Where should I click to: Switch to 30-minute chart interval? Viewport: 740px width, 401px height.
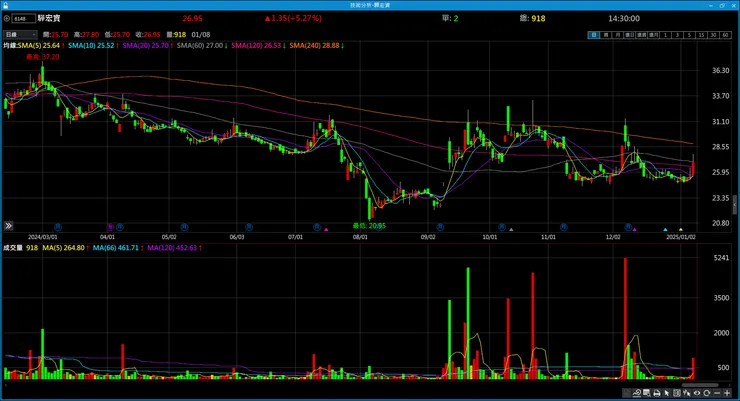click(714, 35)
